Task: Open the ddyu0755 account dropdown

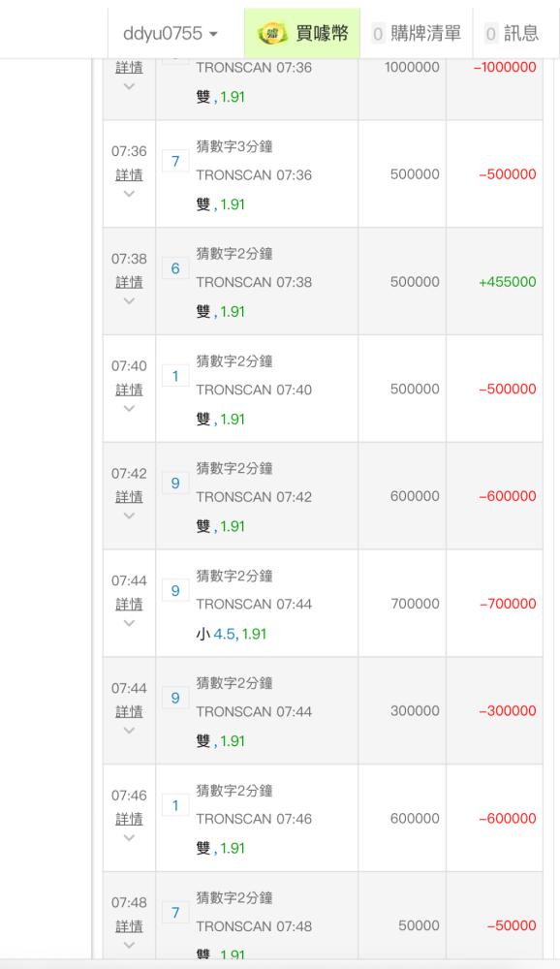Action: point(170,33)
